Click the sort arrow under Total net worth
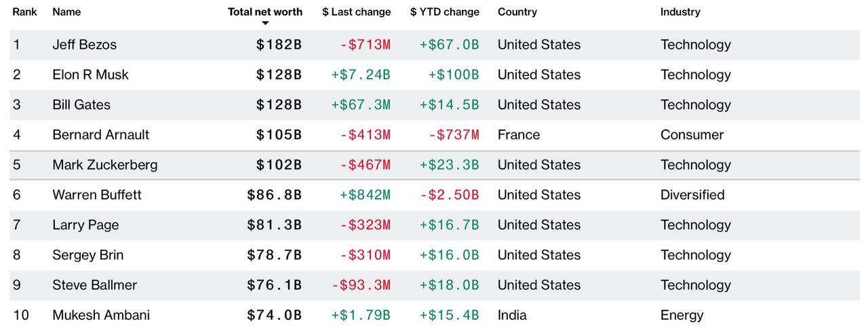This screenshot has width=868, height=327. pos(265,23)
